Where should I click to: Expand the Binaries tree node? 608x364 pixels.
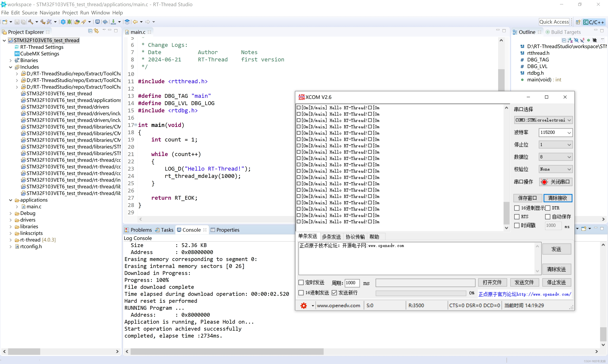tap(11, 60)
